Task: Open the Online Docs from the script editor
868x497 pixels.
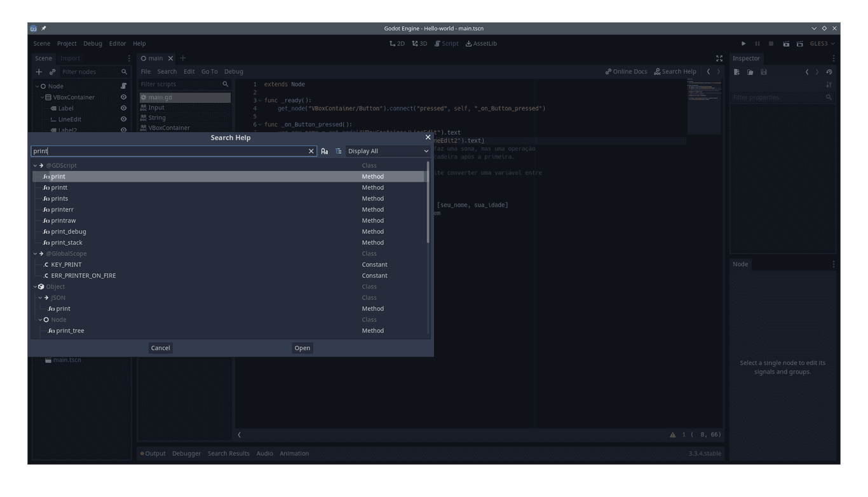Action: pos(626,71)
